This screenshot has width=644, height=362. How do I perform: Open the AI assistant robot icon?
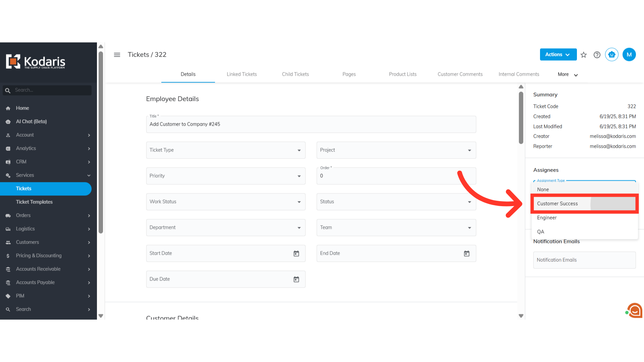point(611,55)
